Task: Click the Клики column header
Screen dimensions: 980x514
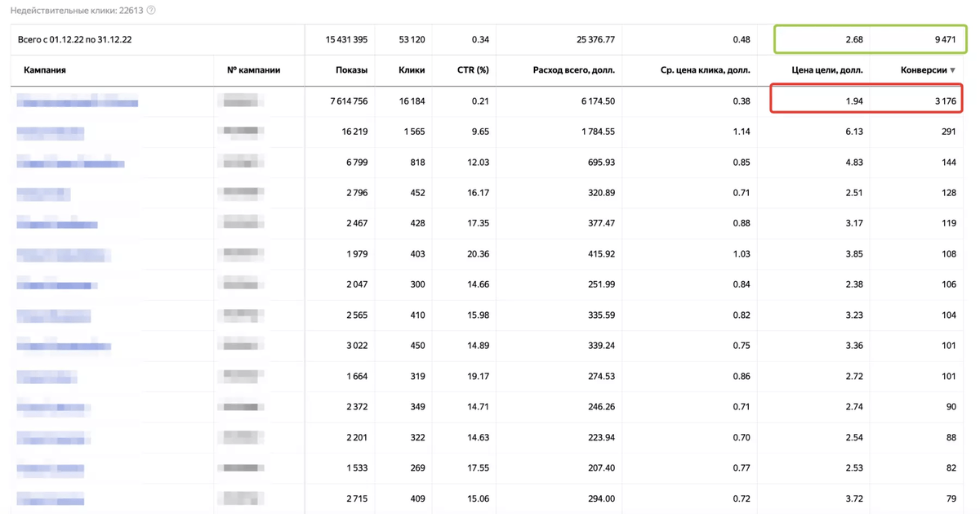Action: [412, 70]
